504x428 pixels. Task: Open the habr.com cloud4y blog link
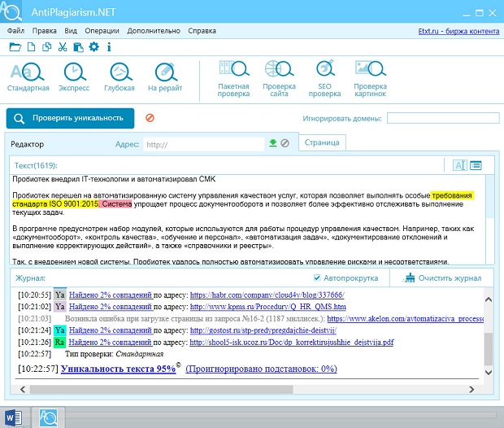[x=267, y=295]
